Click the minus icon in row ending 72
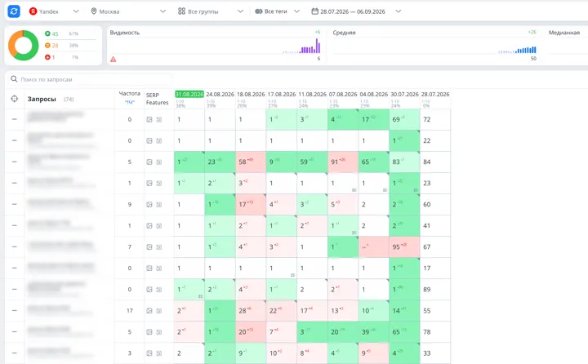Viewport: 588px width, 364px height. 14,119
